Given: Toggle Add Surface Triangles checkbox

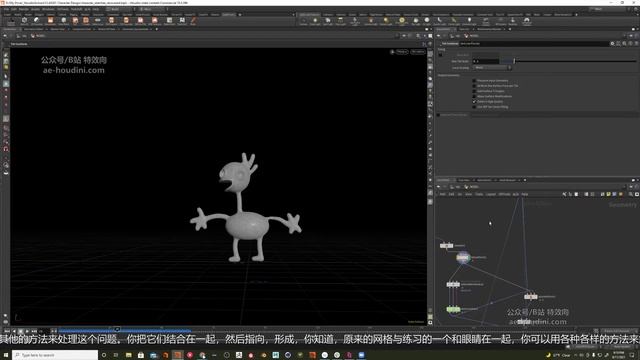Looking at the screenshot, I should [474, 91].
